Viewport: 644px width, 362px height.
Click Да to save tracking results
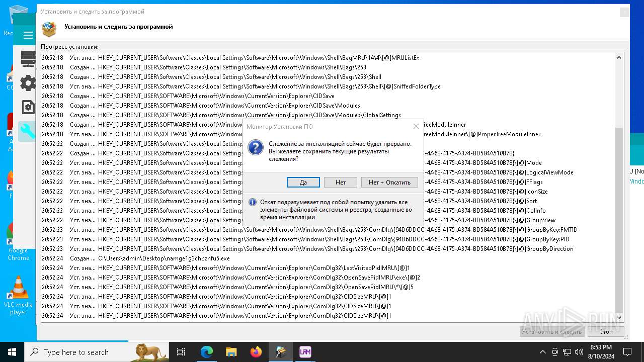click(x=303, y=182)
